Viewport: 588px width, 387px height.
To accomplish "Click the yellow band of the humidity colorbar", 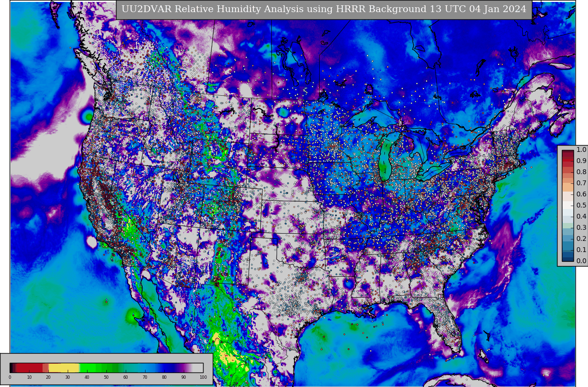I will click(x=64, y=368).
